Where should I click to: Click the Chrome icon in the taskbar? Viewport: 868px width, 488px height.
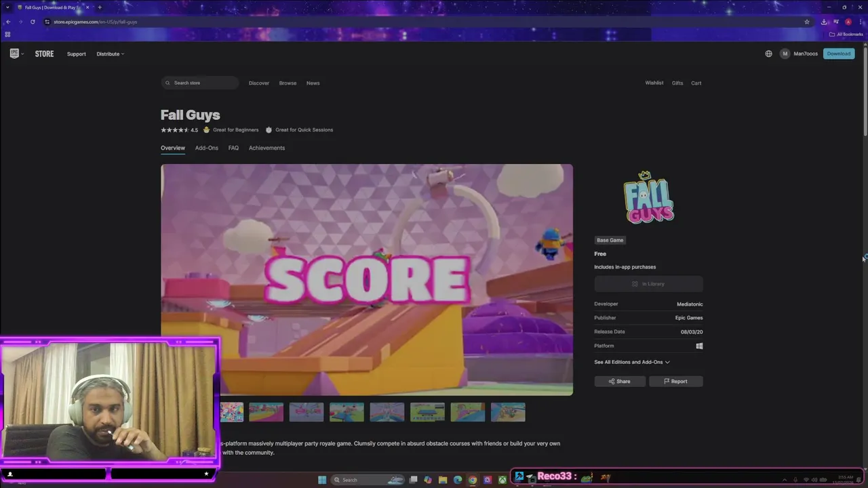[473, 480]
